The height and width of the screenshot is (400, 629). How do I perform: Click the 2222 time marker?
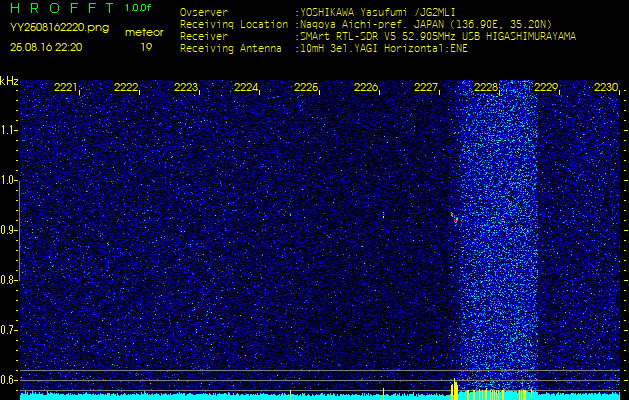point(126,87)
